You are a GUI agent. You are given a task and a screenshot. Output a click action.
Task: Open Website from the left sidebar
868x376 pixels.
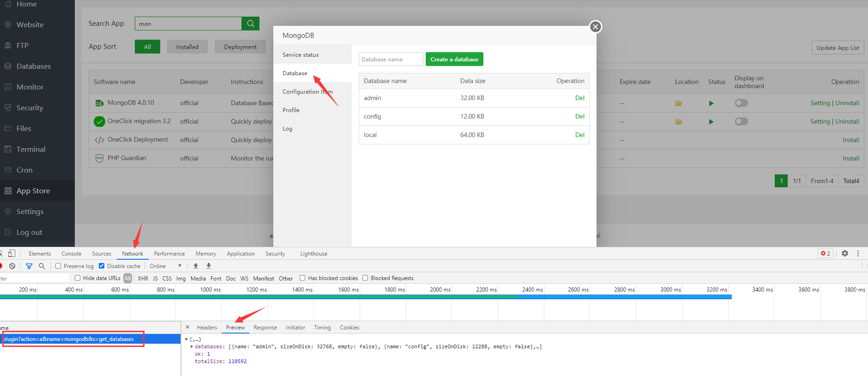30,24
